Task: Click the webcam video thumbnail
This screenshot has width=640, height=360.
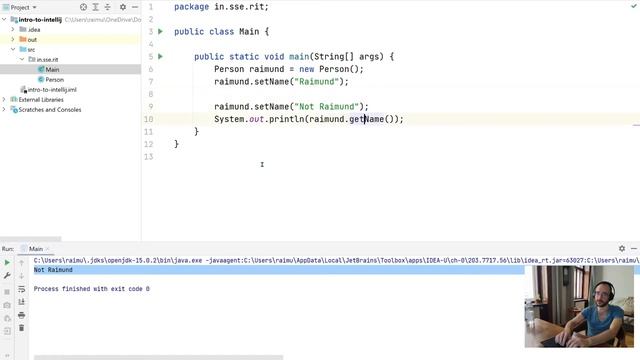Action: tap(579, 307)
